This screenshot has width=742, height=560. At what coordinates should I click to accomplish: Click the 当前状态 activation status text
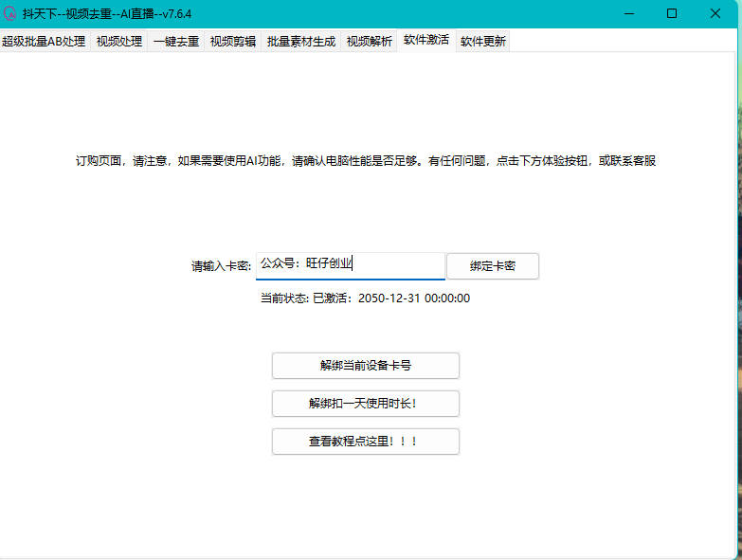click(x=365, y=298)
